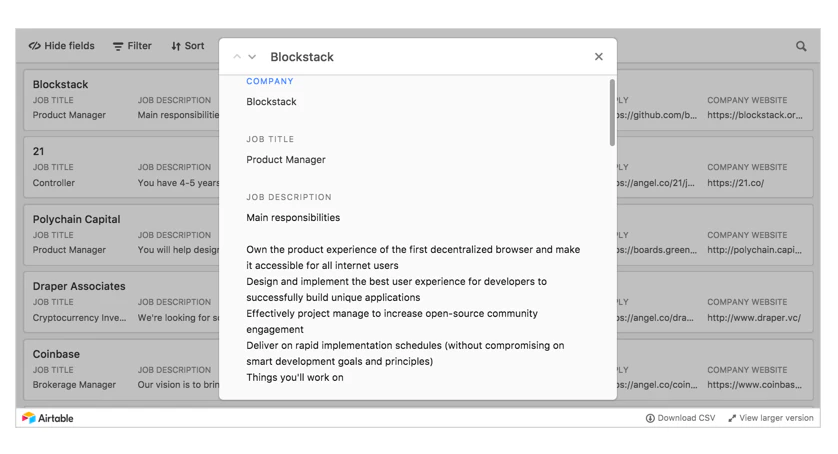The width and height of the screenshot is (838, 454).
Task: Click the github.com/b... apply link
Action: point(657,115)
